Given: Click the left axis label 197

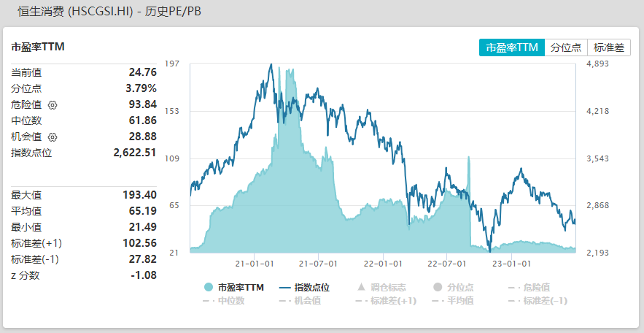Looking at the screenshot, I should tap(171, 64).
